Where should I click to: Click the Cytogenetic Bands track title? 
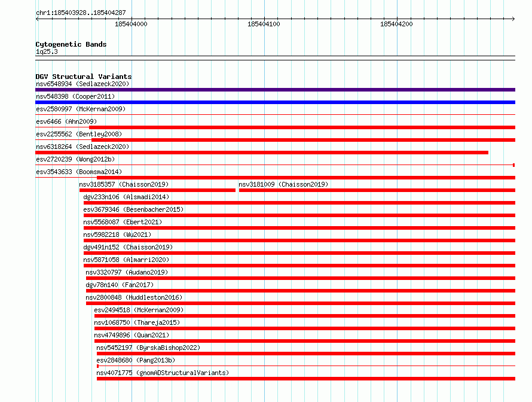pyautogui.click(x=71, y=44)
